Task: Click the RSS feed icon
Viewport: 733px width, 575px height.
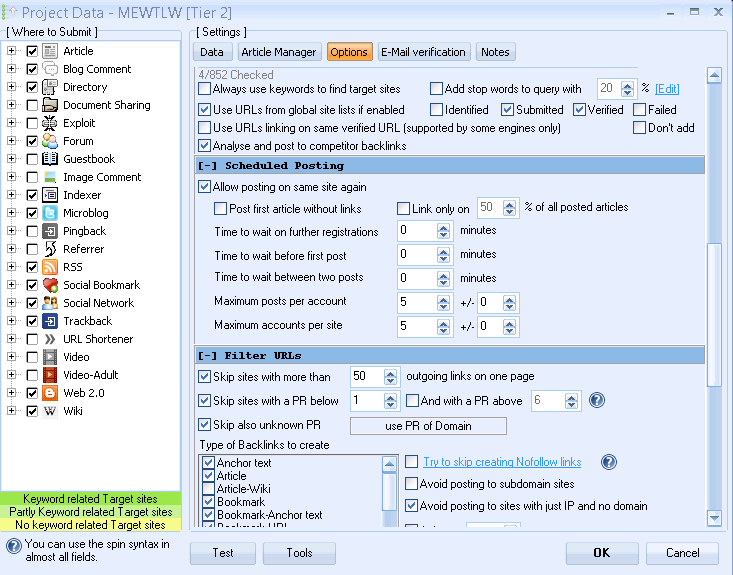Action: 50,267
